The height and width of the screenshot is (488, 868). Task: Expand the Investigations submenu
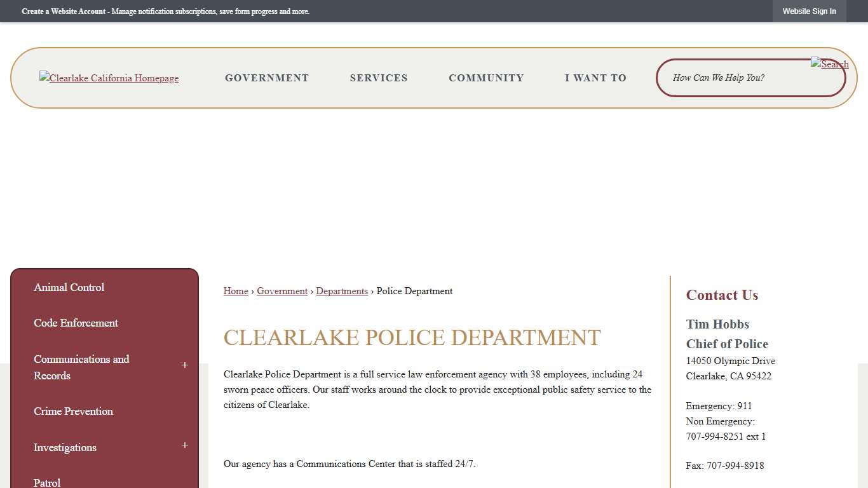(184, 445)
